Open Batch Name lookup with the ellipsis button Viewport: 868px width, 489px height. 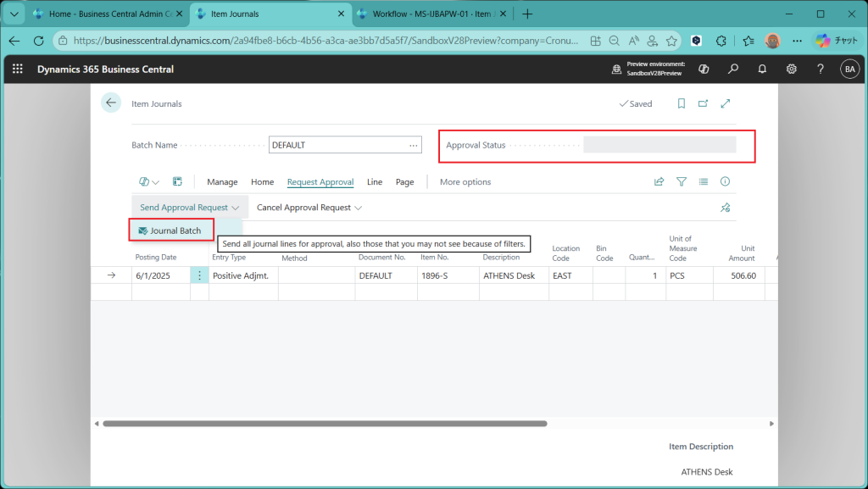tap(414, 145)
